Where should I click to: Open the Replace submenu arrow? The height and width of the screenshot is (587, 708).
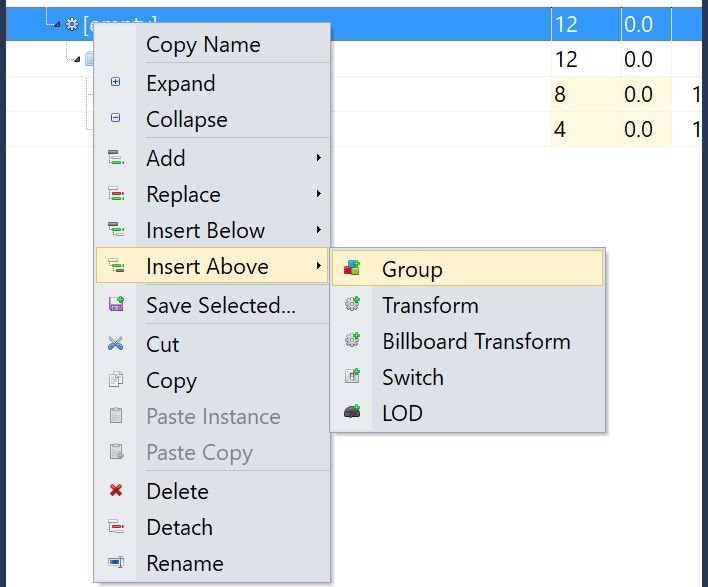coord(318,194)
